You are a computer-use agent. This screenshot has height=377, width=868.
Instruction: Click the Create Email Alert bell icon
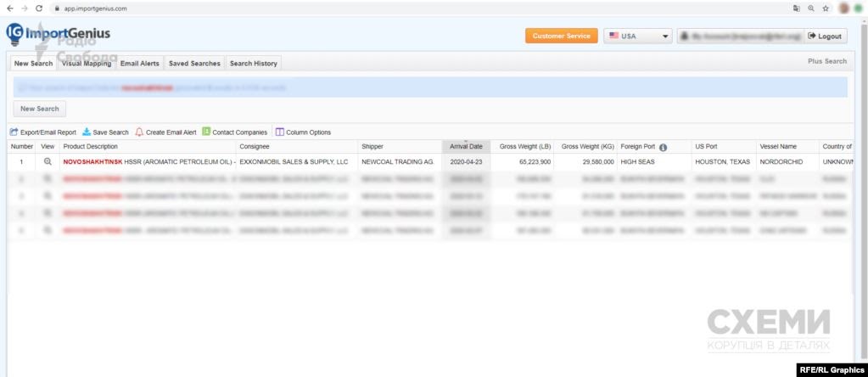point(139,132)
